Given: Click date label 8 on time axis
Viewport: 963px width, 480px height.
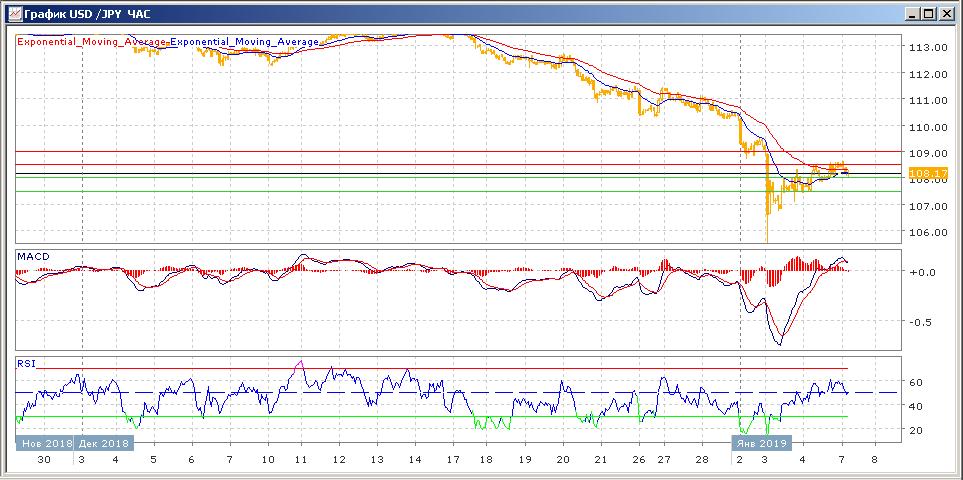Looking at the screenshot, I should [875, 459].
